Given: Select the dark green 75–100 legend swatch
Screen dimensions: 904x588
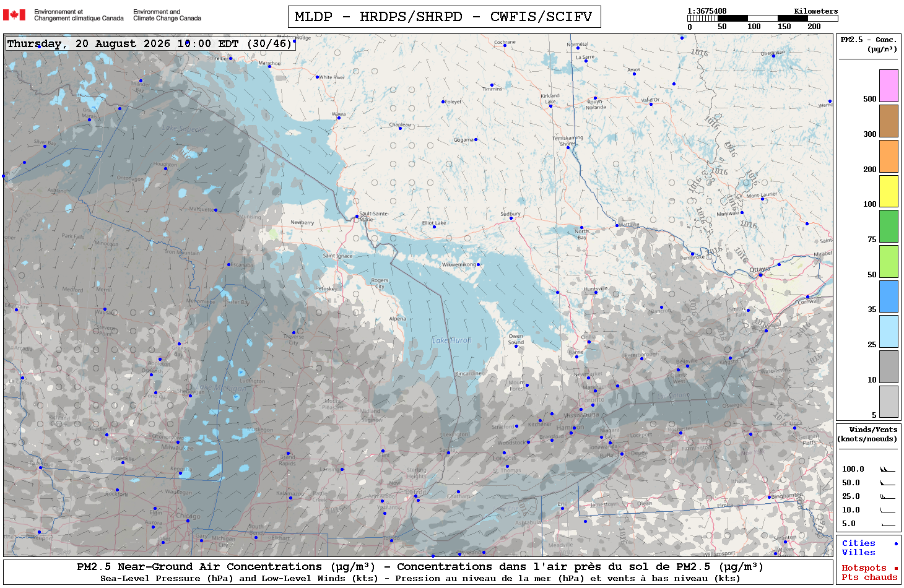Looking at the screenshot, I should coord(889,226).
